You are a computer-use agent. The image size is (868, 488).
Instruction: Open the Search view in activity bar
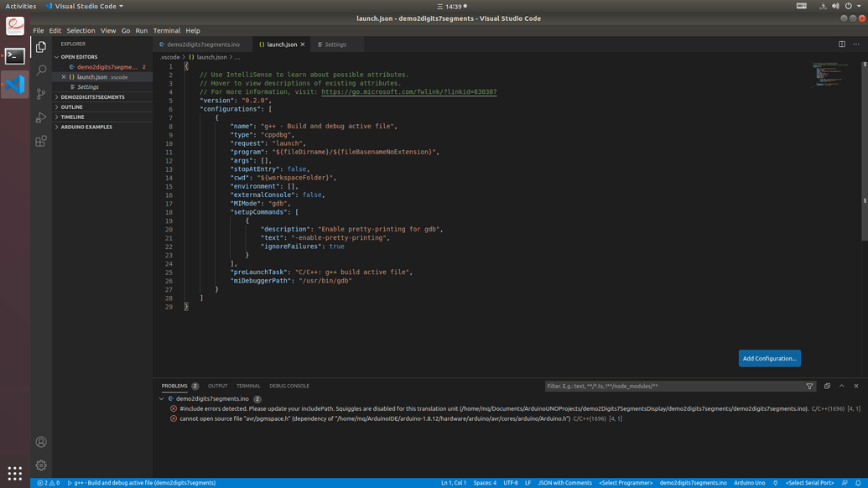41,70
